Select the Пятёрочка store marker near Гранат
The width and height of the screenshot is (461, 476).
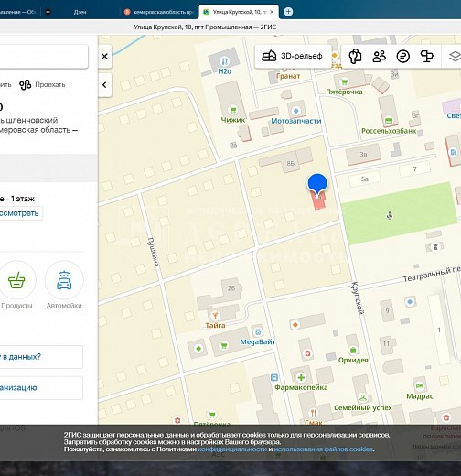[x=344, y=81]
